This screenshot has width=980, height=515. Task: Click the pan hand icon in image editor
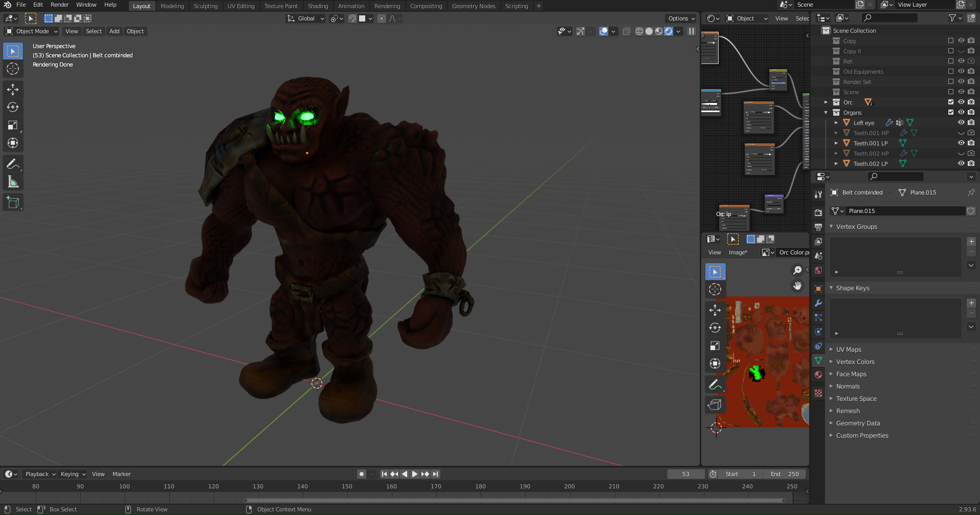click(x=797, y=286)
